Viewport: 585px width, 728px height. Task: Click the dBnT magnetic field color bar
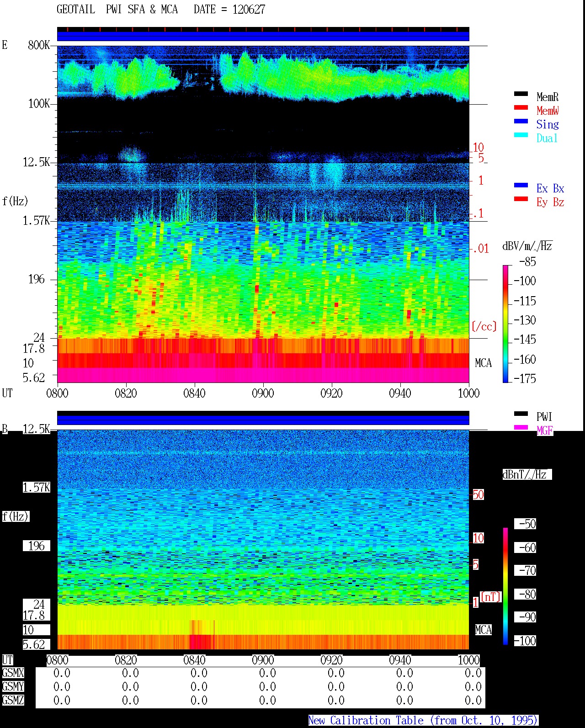(505, 586)
